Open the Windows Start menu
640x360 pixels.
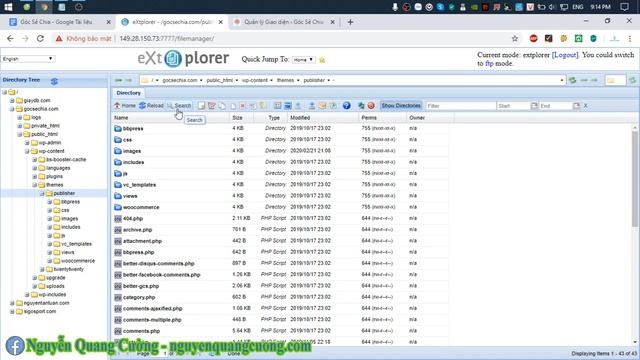click(x=8, y=7)
